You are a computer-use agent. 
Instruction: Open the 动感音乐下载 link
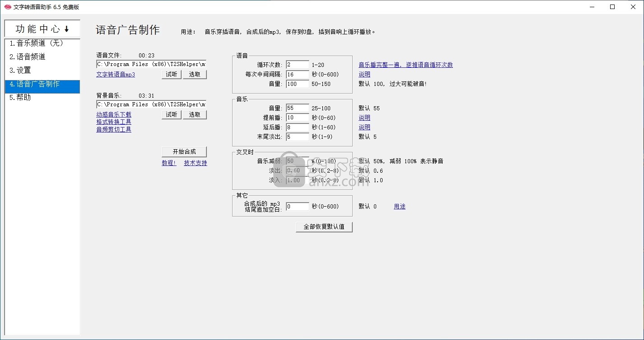point(114,115)
